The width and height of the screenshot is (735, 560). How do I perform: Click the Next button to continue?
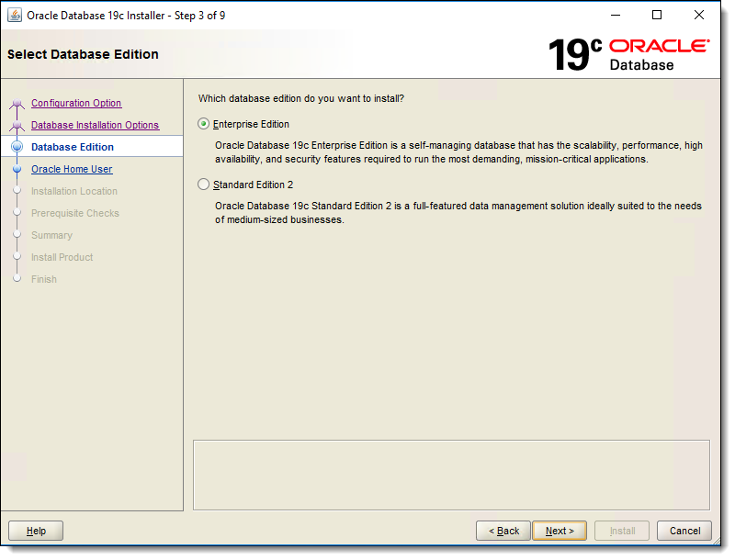coord(560,531)
